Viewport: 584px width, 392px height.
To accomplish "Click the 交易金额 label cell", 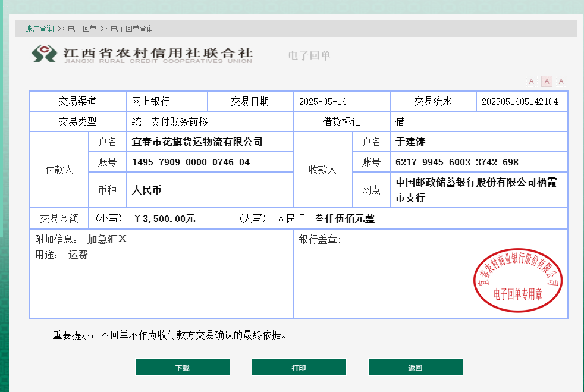I will coord(59,218).
